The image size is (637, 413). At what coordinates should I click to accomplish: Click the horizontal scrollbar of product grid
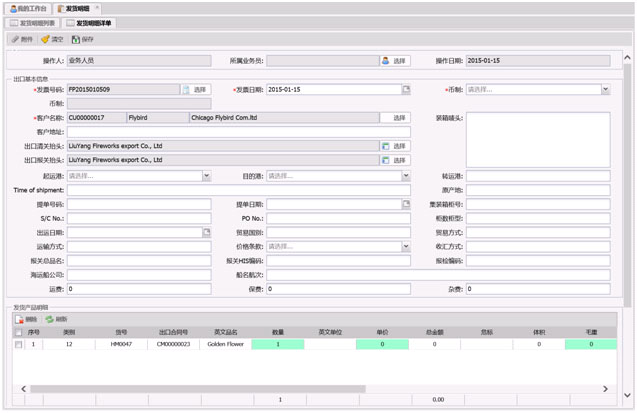[300, 388]
